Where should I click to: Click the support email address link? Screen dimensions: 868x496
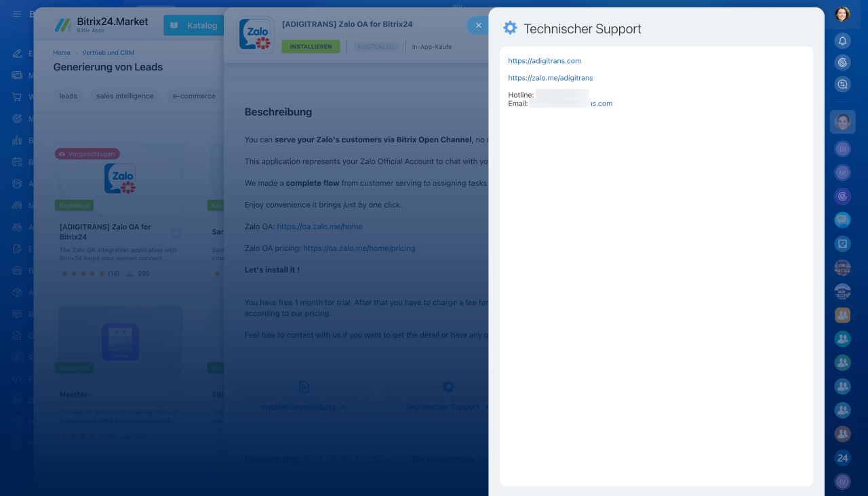pyautogui.click(x=571, y=104)
